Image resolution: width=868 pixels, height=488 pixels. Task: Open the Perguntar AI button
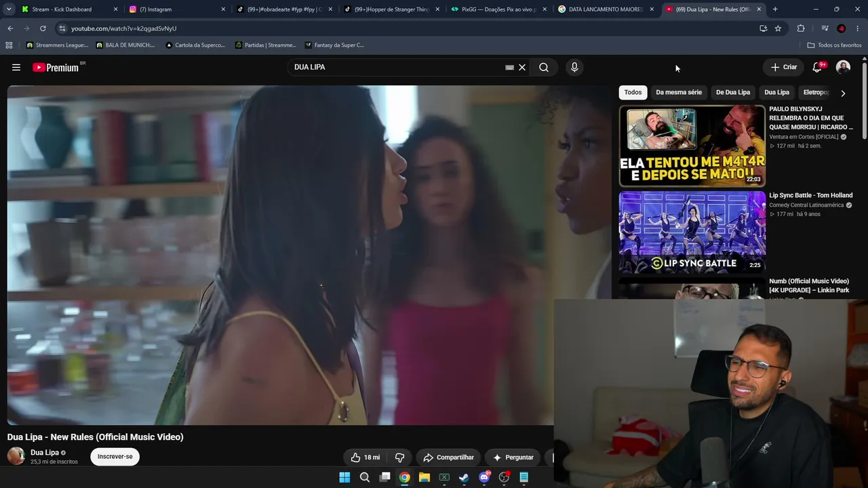[x=513, y=457]
